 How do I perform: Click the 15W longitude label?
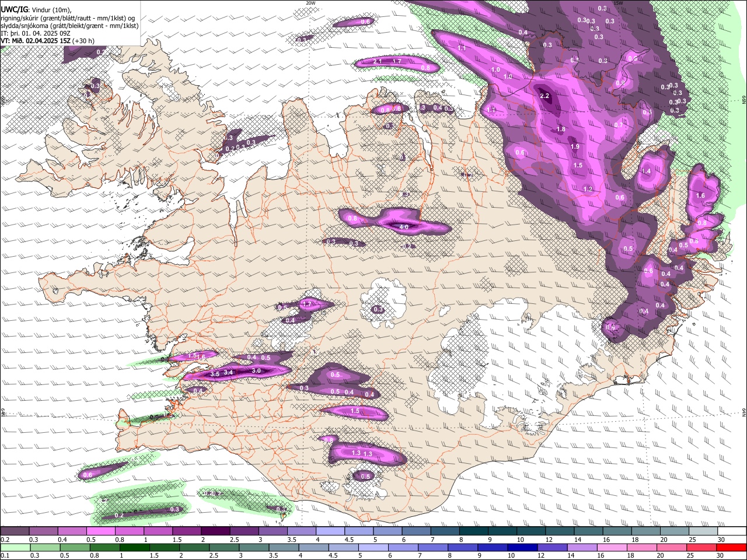[x=618, y=3]
